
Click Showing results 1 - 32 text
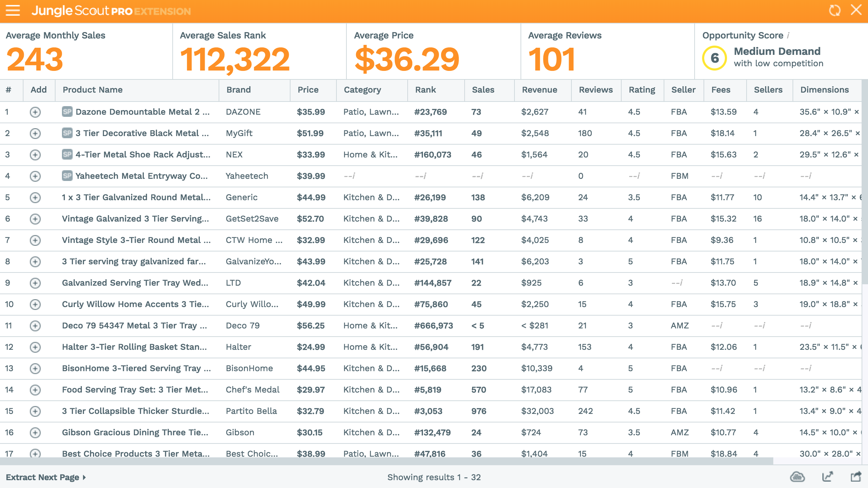click(x=434, y=477)
